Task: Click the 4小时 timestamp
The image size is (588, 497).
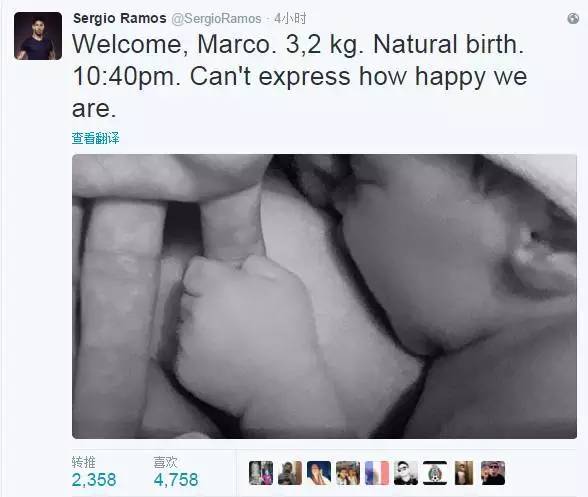Action: [x=290, y=18]
